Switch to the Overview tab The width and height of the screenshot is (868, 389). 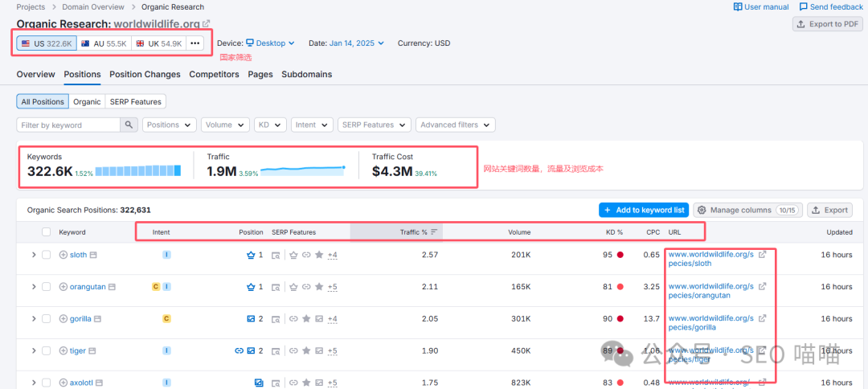tap(36, 74)
